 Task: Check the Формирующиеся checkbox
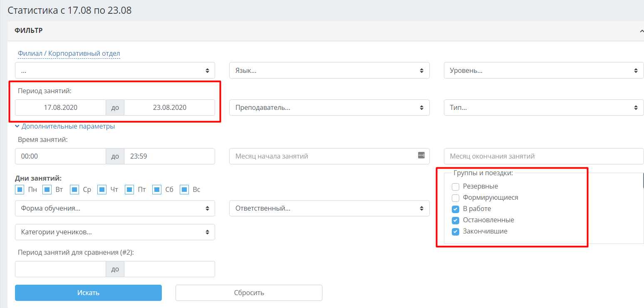pyautogui.click(x=456, y=198)
